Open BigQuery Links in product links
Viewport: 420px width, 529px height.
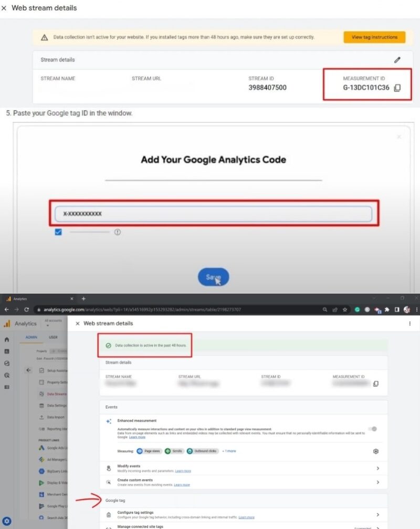(53, 471)
